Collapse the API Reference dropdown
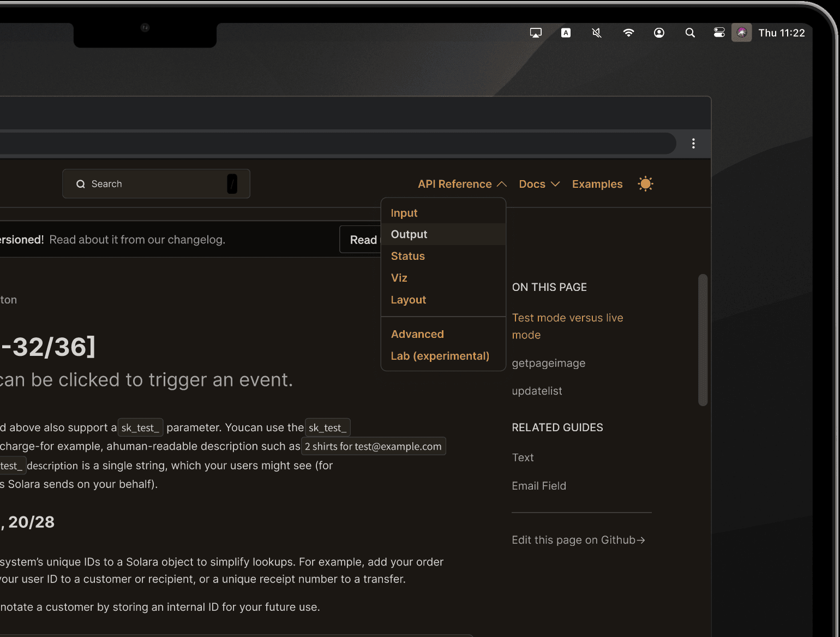Screen dimensions: 840x637 coord(462,184)
